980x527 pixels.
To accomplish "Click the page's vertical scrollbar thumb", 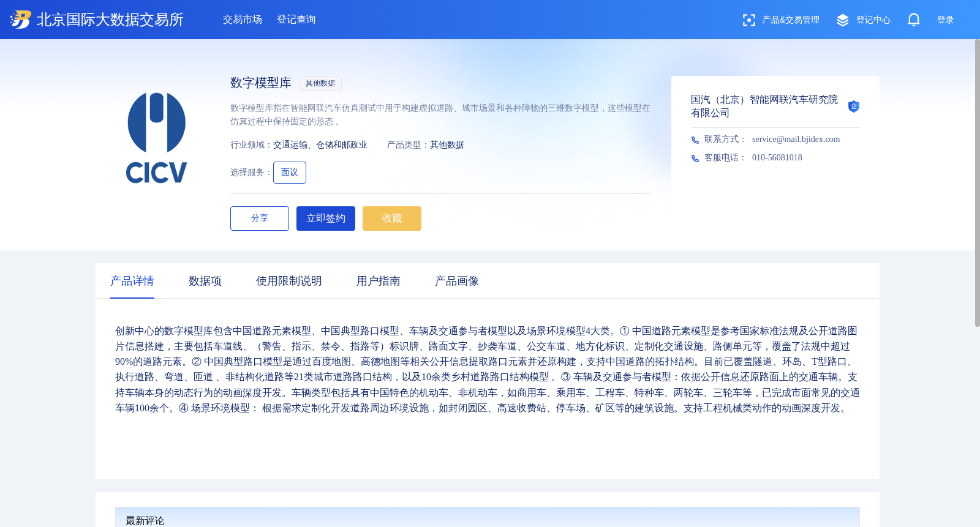I will click(977, 182).
